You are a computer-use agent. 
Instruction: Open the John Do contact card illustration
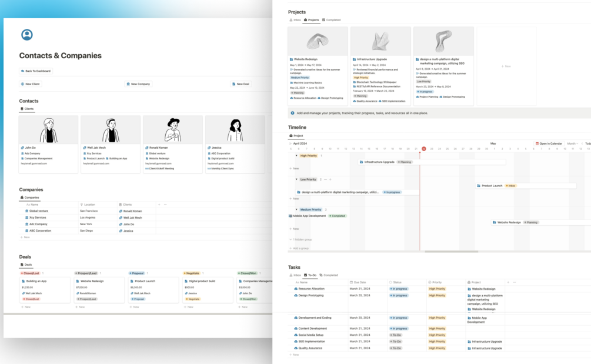point(49,130)
